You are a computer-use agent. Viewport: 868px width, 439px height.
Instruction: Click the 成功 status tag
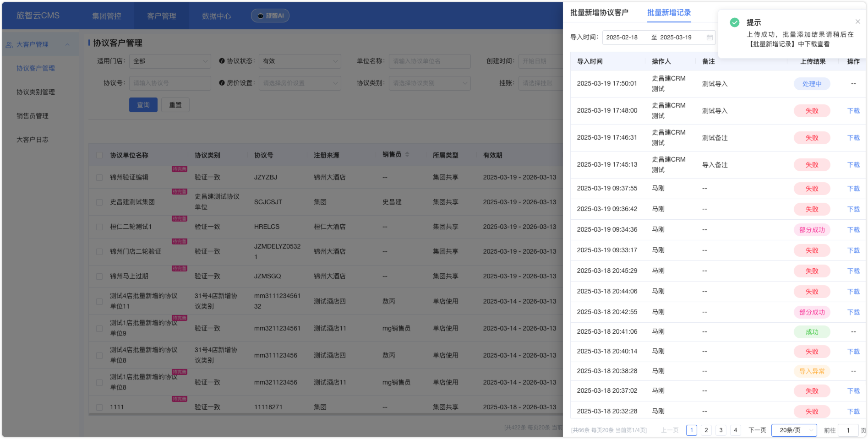812,332
